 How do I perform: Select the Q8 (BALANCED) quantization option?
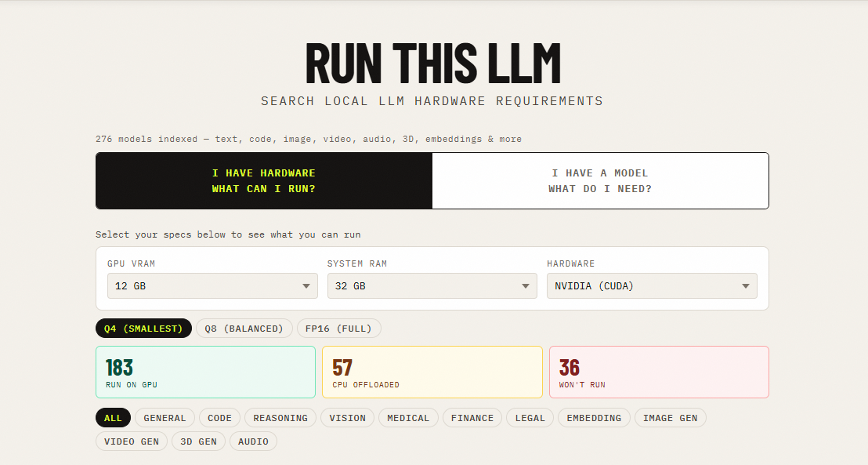244,328
